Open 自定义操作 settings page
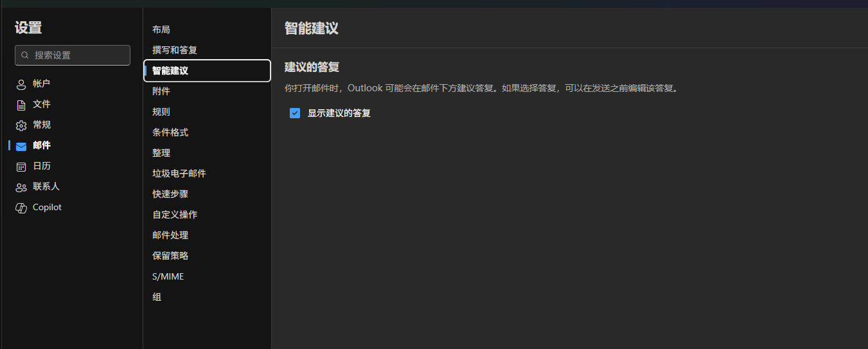Viewport: 868px width, 349px height. tap(207, 215)
